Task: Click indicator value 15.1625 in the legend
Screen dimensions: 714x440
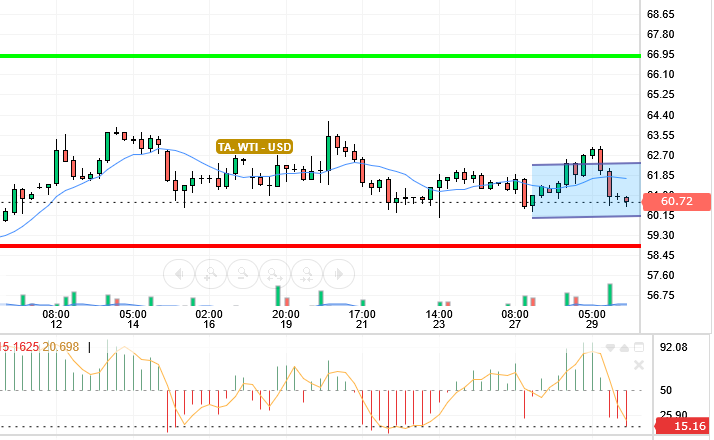Action: coord(19,347)
